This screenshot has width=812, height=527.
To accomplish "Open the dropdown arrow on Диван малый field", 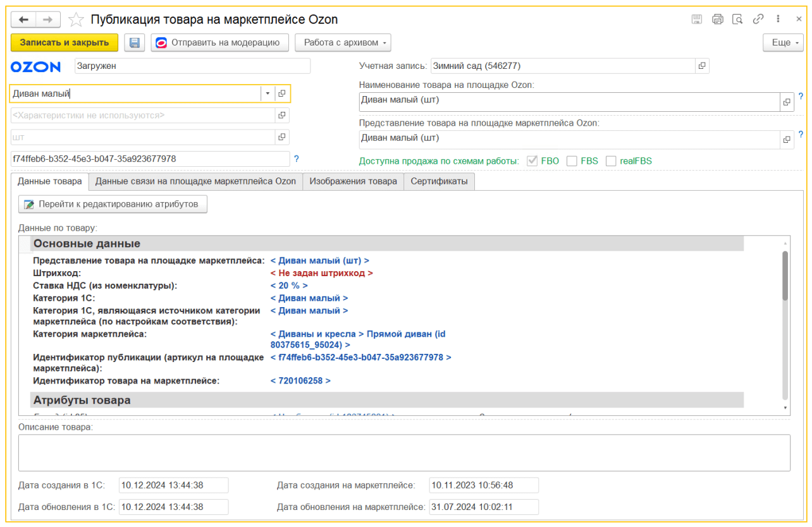I will pyautogui.click(x=267, y=93).
